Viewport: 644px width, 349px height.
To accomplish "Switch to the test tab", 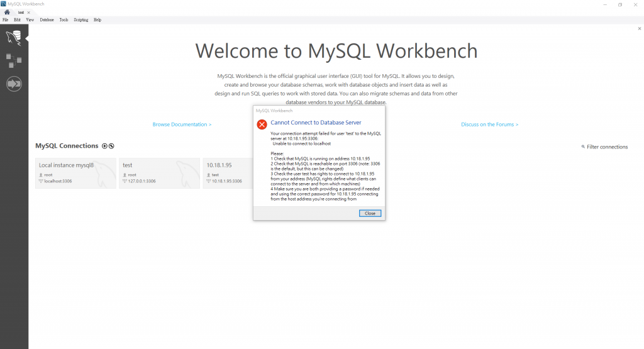I will click(x=21, y=13).
